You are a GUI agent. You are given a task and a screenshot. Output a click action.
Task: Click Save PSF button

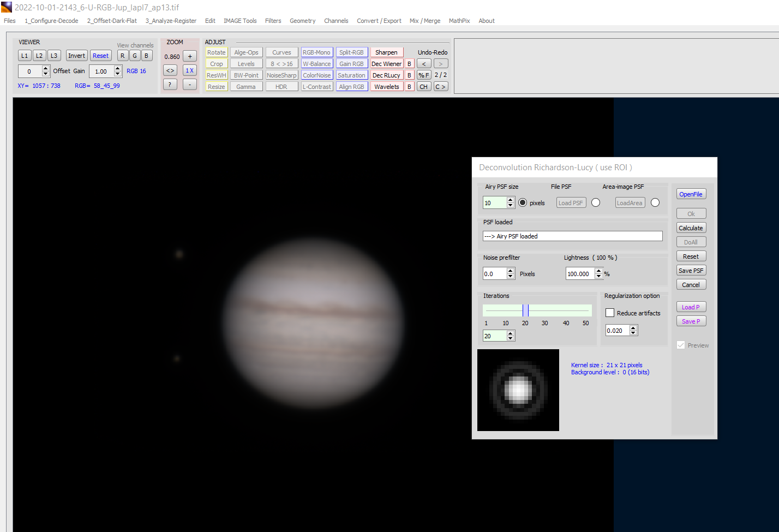(691, 271)
